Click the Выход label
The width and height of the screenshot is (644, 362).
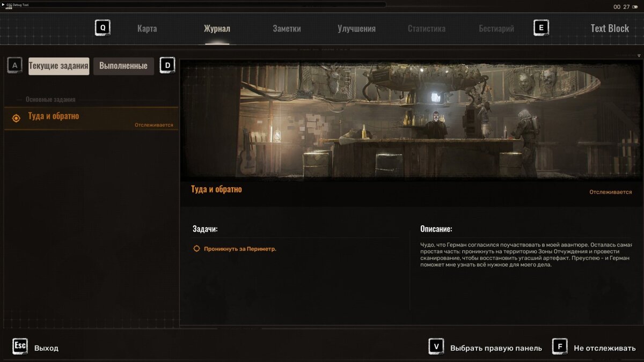click(x=46, y=348)
